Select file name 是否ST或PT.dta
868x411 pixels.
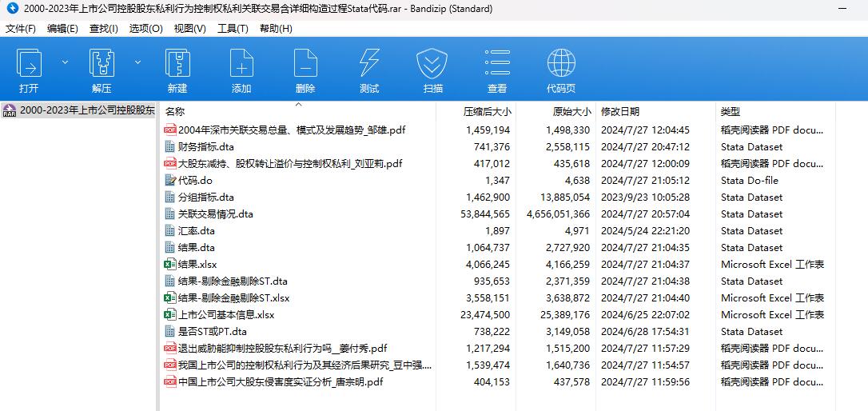click(x=213, y=332)
